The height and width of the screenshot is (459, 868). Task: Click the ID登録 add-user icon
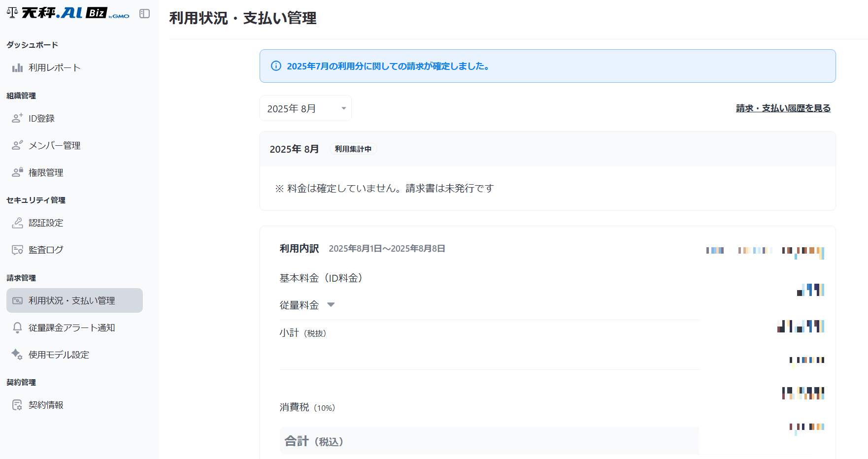click(17, 118)
